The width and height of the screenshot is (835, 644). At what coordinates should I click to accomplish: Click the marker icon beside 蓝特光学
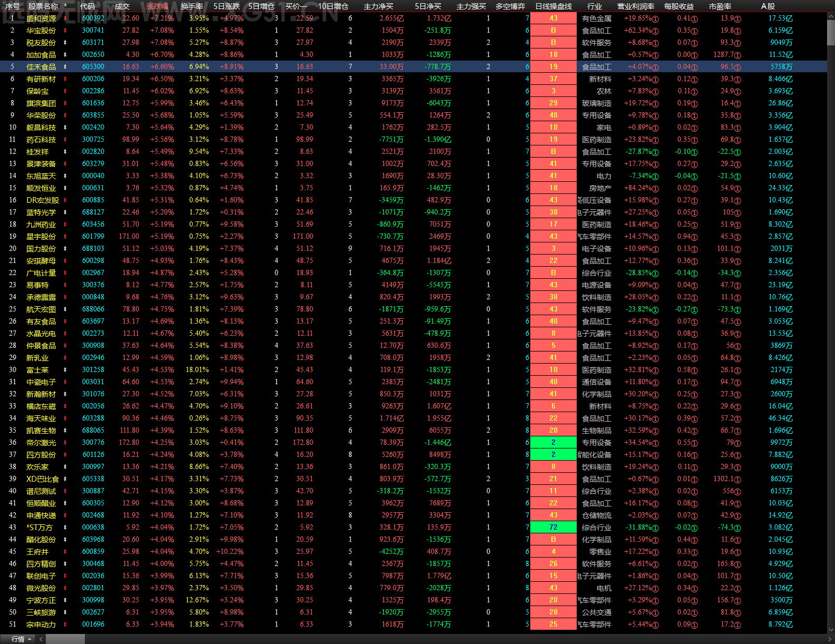(65, 212)
